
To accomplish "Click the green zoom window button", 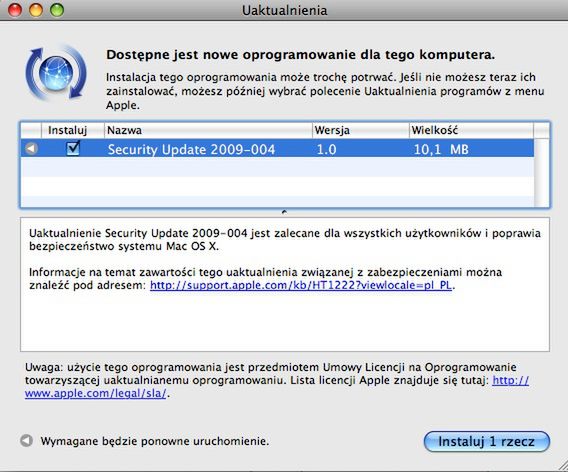I will [x=57, y=10].
